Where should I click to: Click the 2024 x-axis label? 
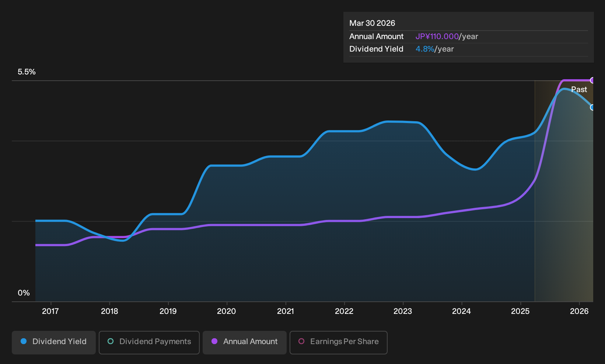(462, 311)
